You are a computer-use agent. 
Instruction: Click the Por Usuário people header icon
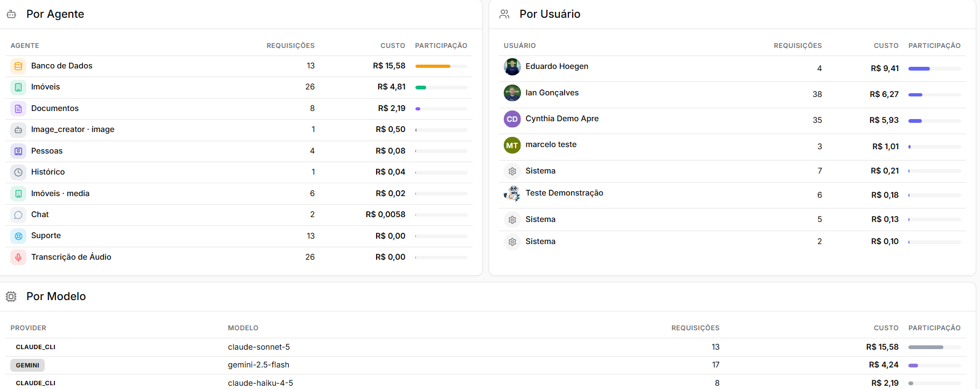coord(504,14)
